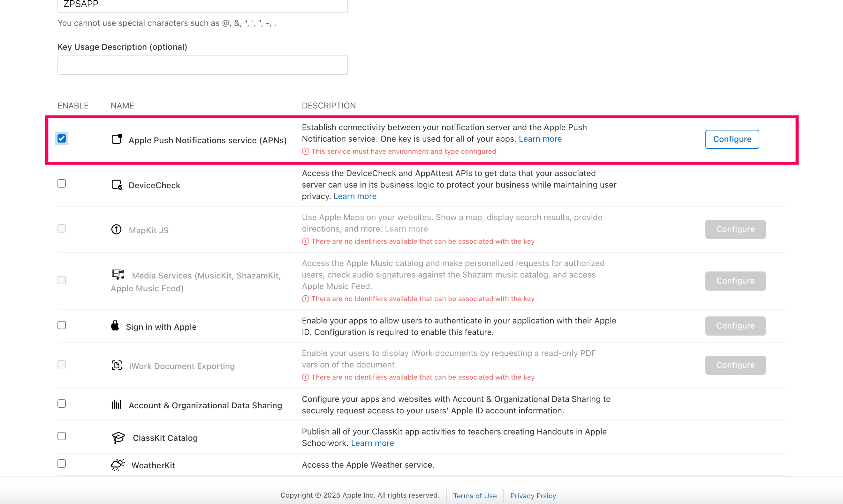Check the ClassKit Catalog checkbox
The height and width of the screenshot is (504, 843).
pyautogui.click(x=62, y=436)
